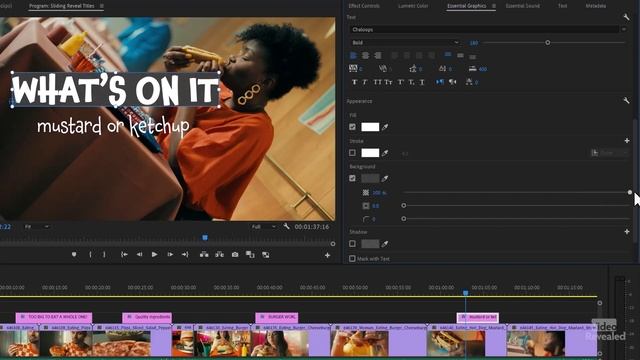Click the Lift button
Viewport: 640px width, 360px height.
204,254
